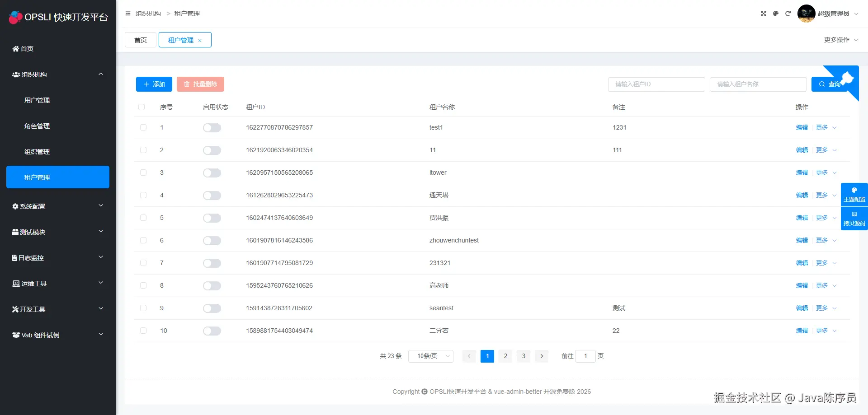Open the 更多操作 dropdown

[x=841, y=40]
